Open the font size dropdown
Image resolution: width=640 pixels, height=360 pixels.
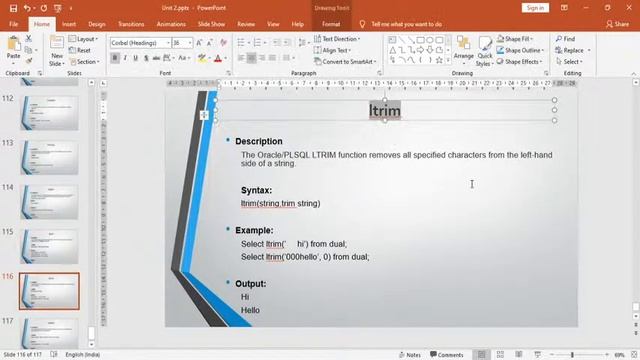click(190, 43)
